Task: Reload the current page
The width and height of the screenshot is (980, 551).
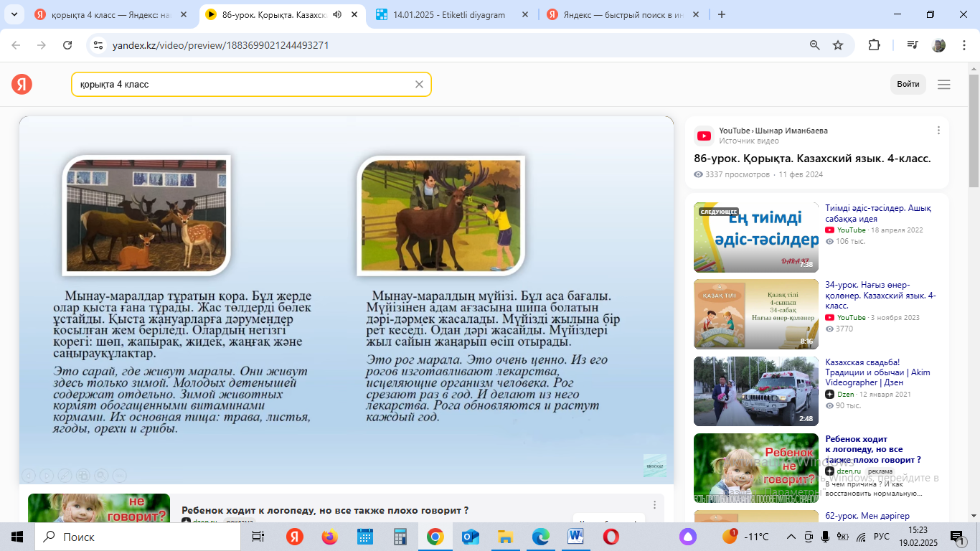Action: click(67, 45)
